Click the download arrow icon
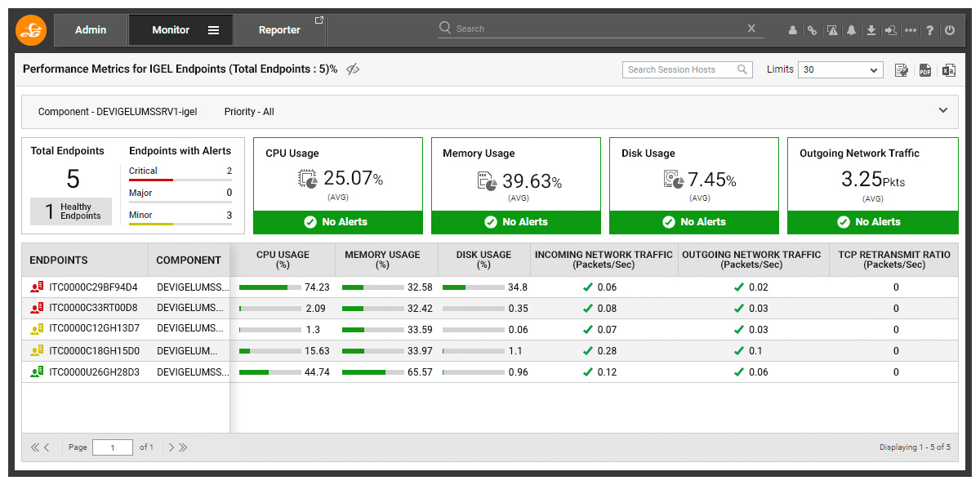The image size is (980, 485). point(871,30)
